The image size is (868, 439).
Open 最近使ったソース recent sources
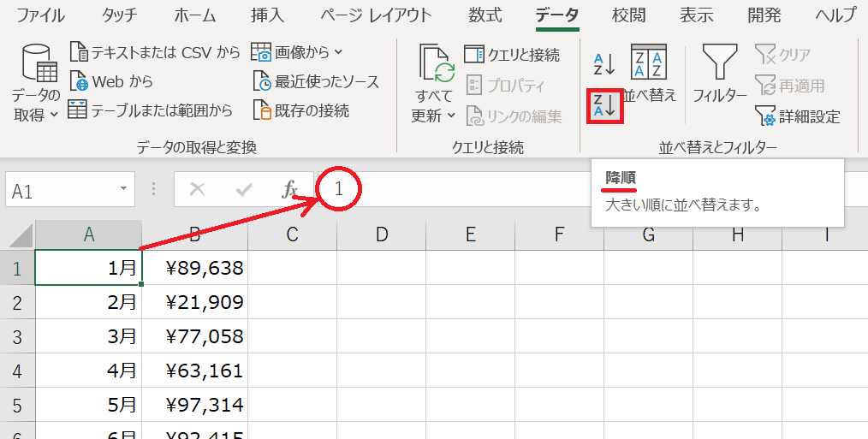coord(316,82)
